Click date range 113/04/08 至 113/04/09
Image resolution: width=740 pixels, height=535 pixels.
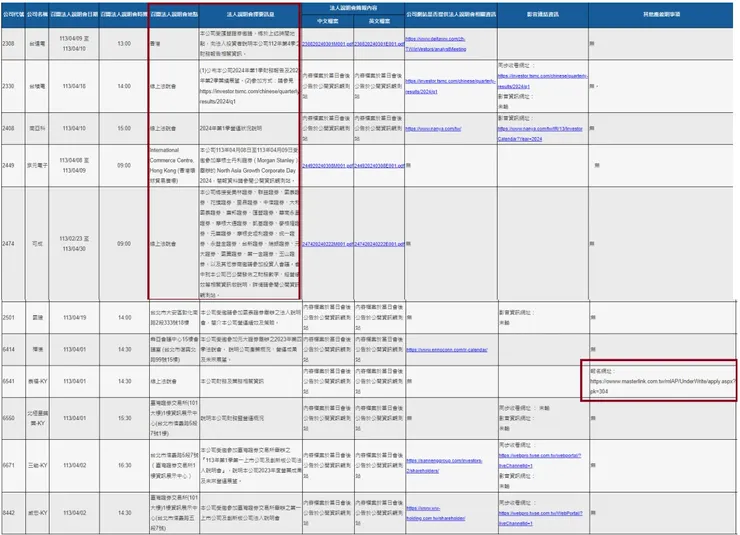(74, 166)
